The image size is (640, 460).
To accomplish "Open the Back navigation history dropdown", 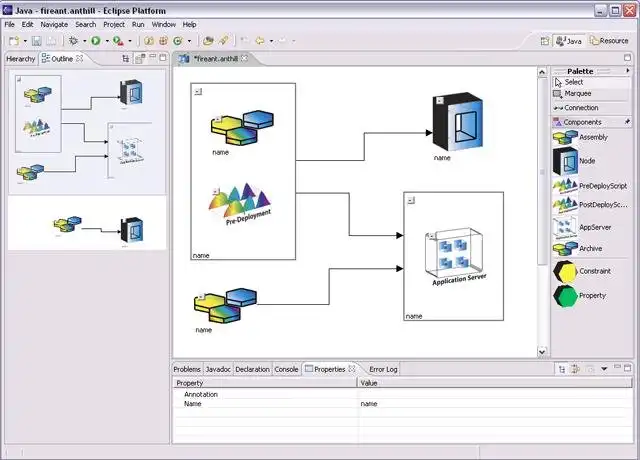I will 271,41.
